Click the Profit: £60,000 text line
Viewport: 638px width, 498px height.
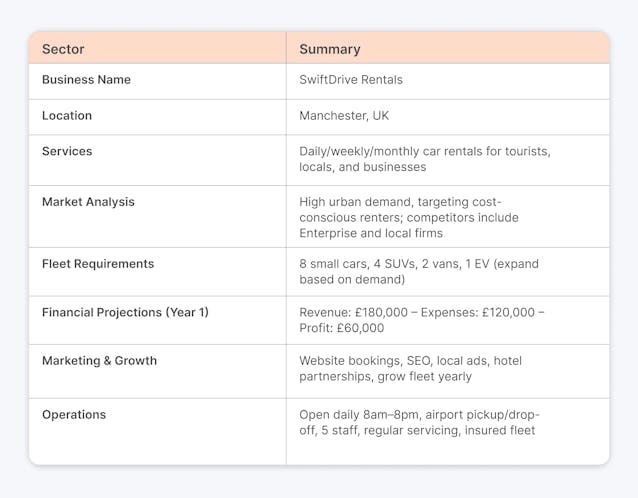[341, 329]
